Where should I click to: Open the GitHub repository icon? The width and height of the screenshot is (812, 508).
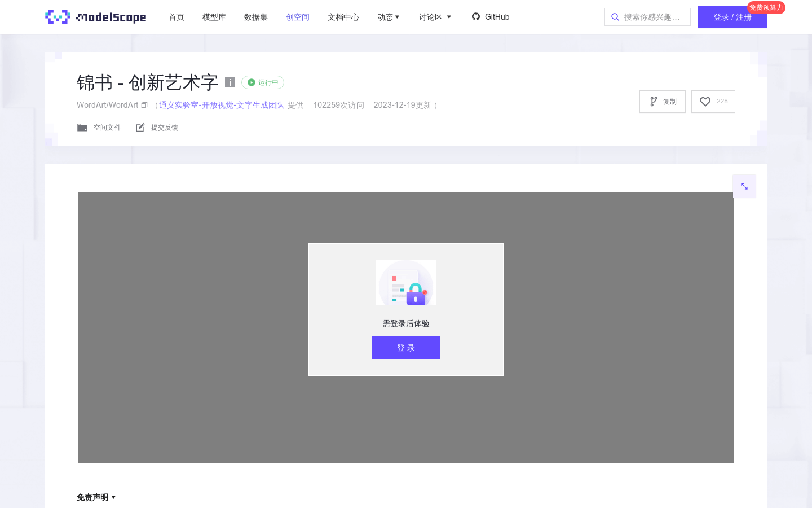click(476, 17)
